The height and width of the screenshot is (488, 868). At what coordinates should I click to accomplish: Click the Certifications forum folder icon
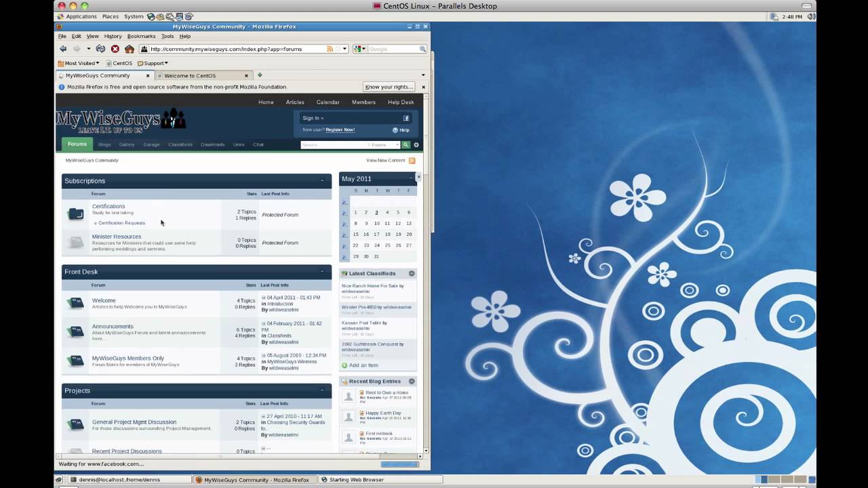click(x=75, y=214)
